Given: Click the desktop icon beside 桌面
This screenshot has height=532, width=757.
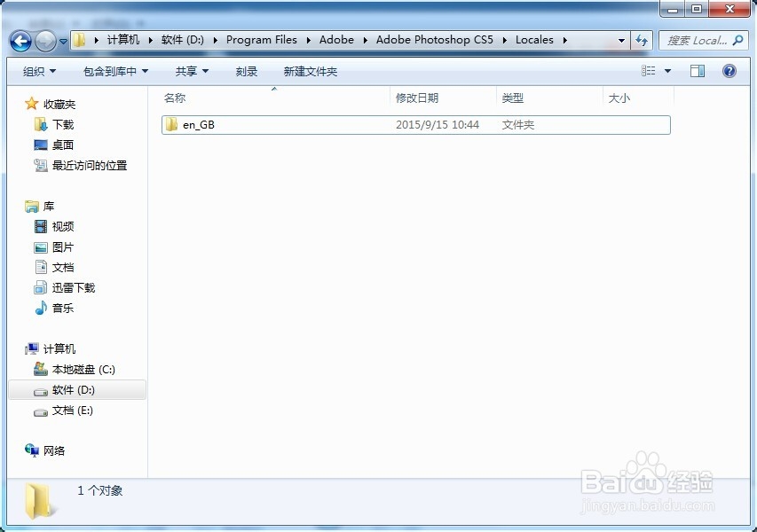Looking at the screenshot, I should coord(41,145).
